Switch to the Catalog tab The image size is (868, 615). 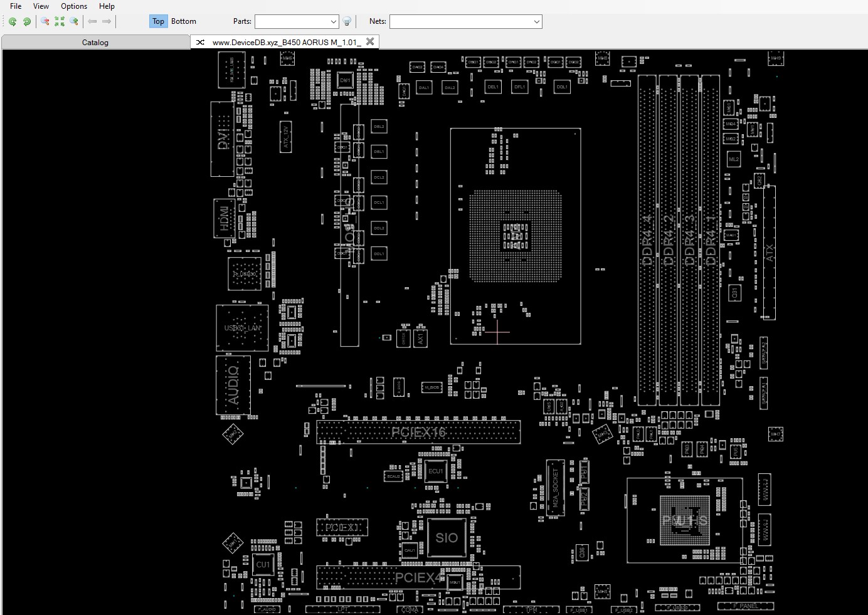click(x=95, y=43)
